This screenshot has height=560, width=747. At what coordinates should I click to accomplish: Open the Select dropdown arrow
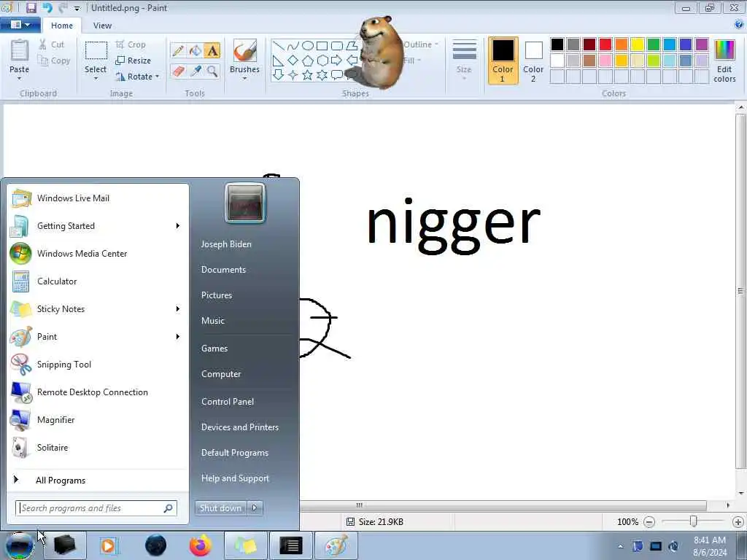(96, 78)
